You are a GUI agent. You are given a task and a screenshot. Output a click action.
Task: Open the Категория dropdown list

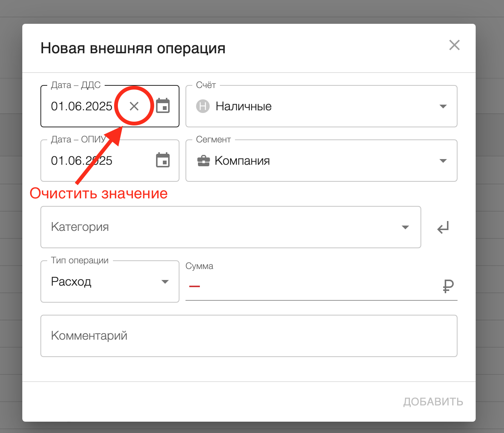click(405, 227)
